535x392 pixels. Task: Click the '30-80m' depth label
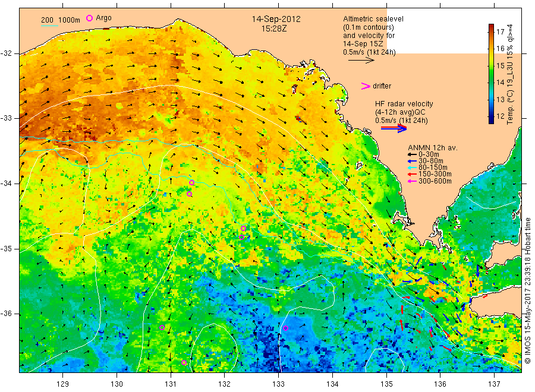pos(431,161)
